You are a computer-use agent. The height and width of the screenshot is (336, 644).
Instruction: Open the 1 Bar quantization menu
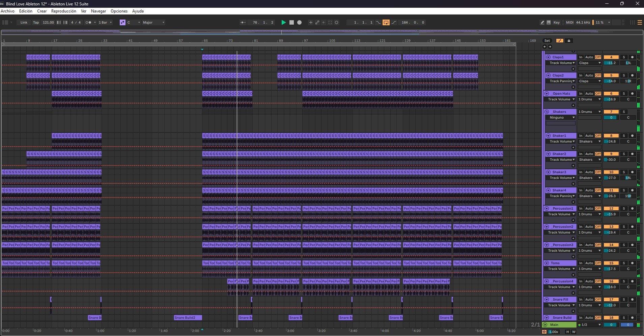click(x=105, y=23)
